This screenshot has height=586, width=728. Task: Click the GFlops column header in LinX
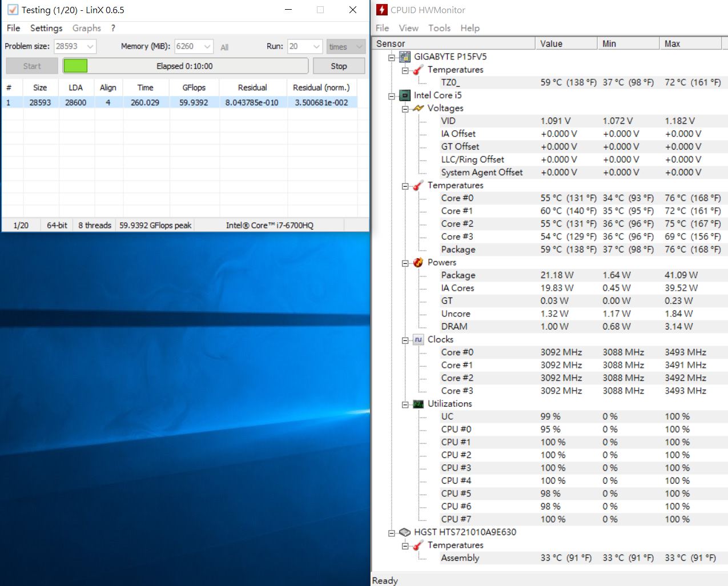pyautogui.click(x=194, y=87)
